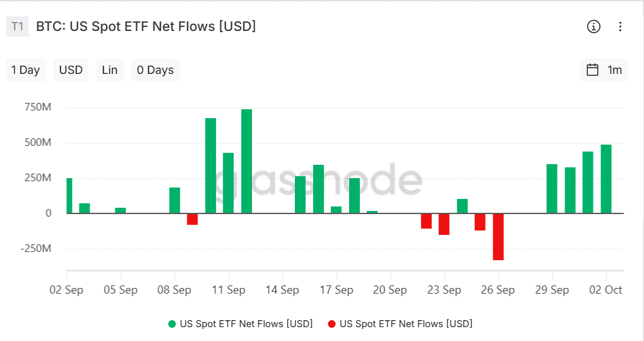Viewport: 644px width, 341px height.
Task: Click the small red bar after 08 Sep
Action: tap(192, 219)
